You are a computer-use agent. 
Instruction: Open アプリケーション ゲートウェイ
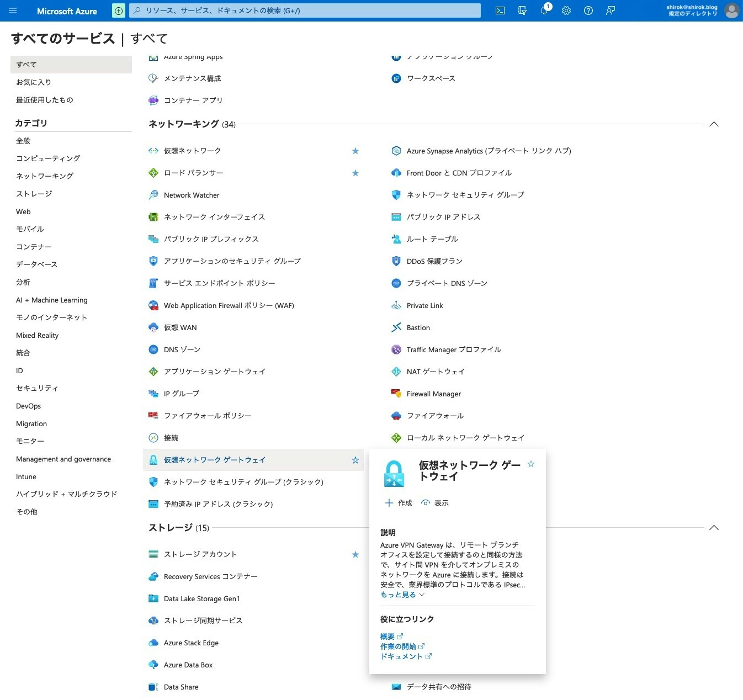click(x=215, y=372)
